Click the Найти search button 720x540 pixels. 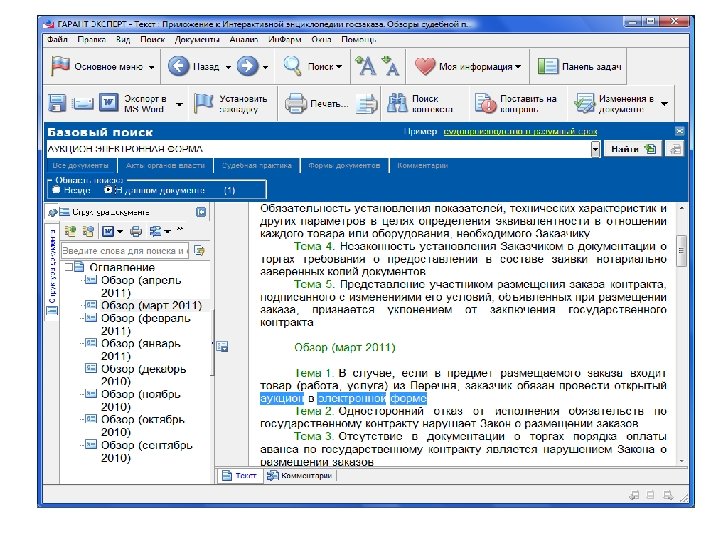[633, 149]
